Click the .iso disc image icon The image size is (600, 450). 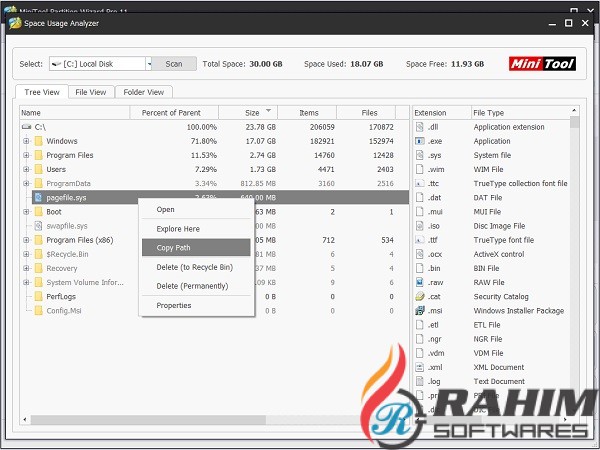pyautogui.click(x=420, y=226)
